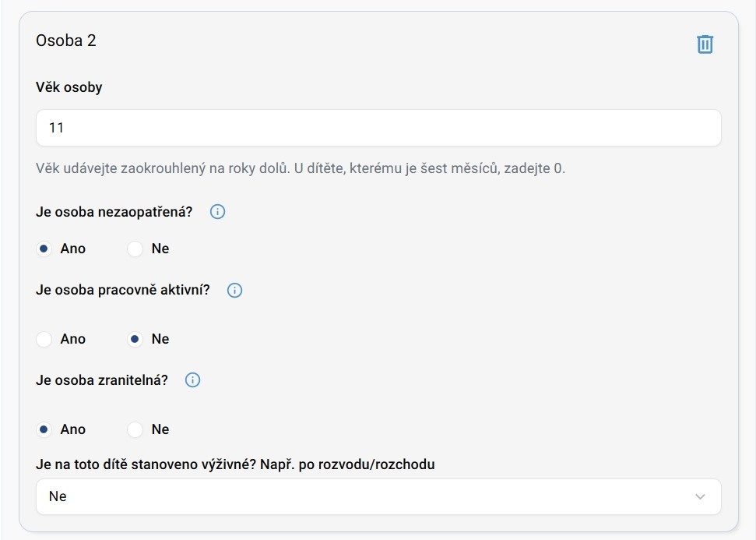Image resolution: width=756 pixels, height=540 pixels.
Task: Click the 'Osoba 2' card heading
Action: tap(66, 41)
